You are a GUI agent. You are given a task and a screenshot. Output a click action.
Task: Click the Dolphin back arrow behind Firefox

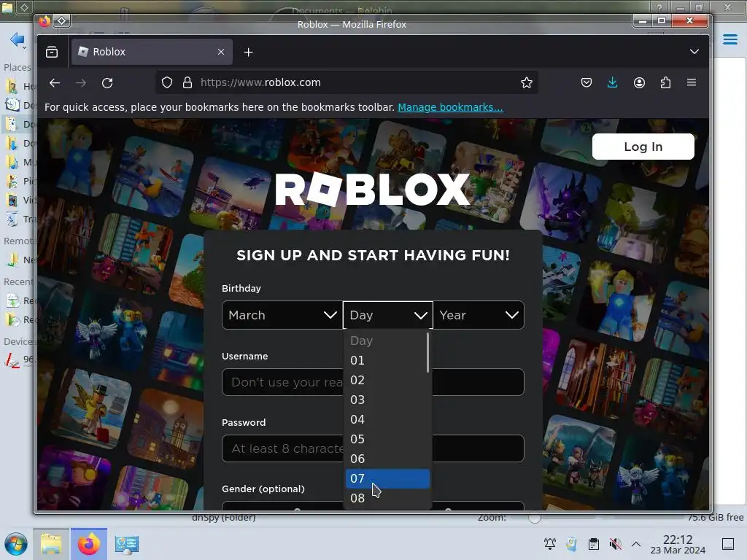17,39
